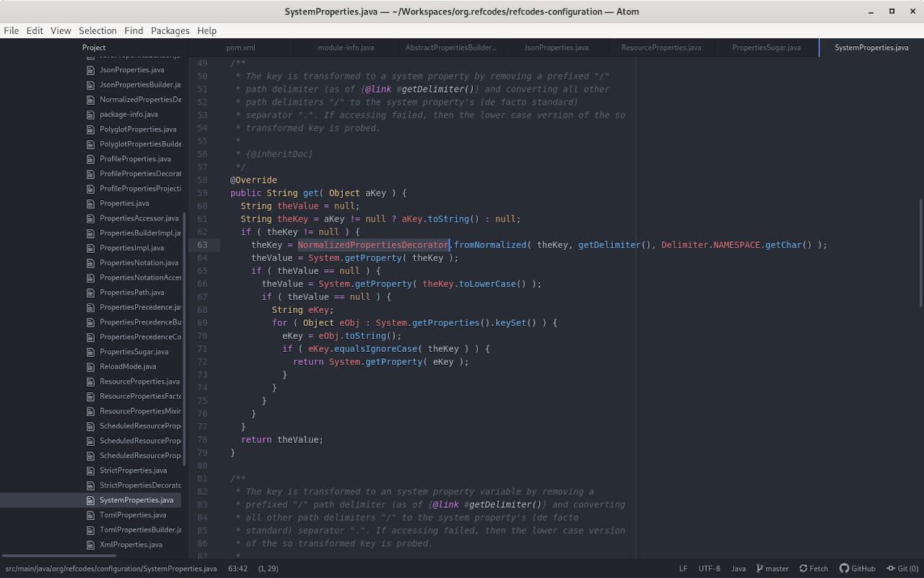Click the file icon beside Properties.java
The height and width of the screenshot is (578, 924).
click(x=90, y=203)
